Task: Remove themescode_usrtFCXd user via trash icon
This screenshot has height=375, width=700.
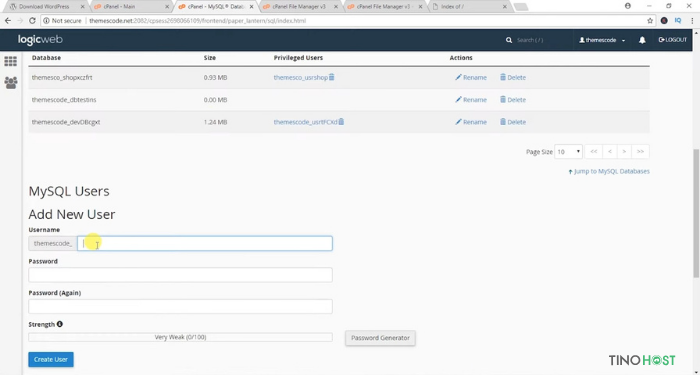Action: click(341, 122)
